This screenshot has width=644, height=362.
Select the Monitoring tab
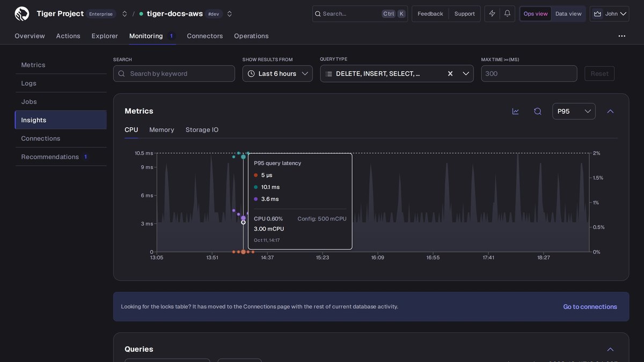pos(152,36)
